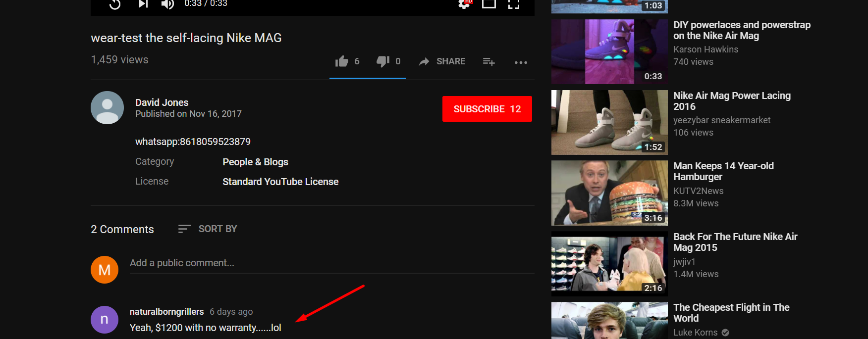Open Nike Air Mag Power Lacing thumbnail
This screenshot has width=868, height=339.
pos(609,122)
